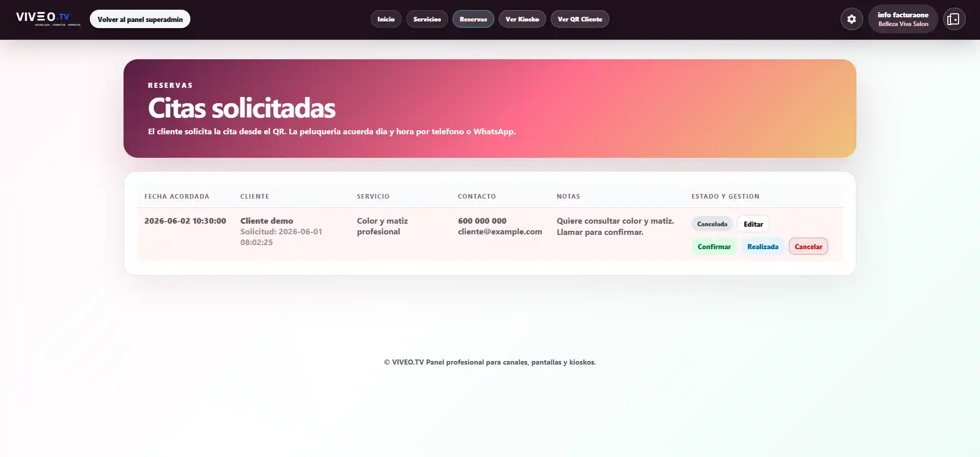Switch to the Servicios tab
Viewport: 980px width, 457px height.
click(x=427, y=19)
